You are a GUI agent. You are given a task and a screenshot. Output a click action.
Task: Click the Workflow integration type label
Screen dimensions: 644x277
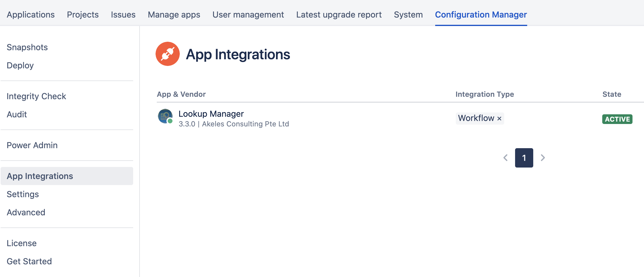[476, 118]
